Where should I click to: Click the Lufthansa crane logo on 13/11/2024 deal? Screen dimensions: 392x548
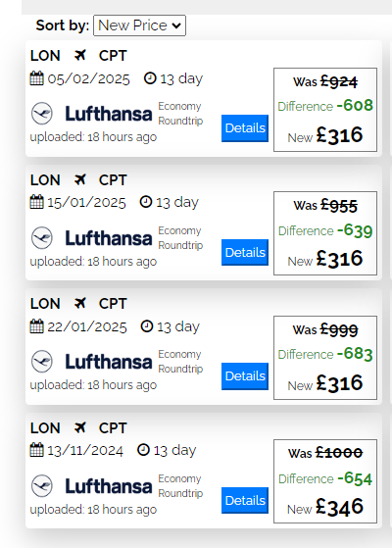tap(42, 486)
